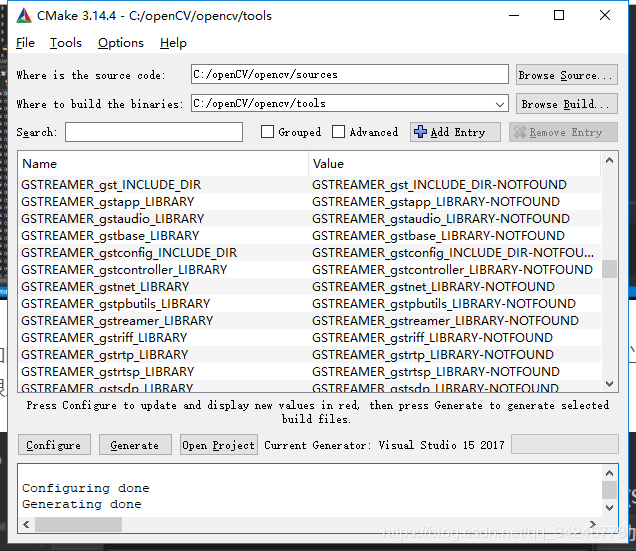Click the Configure button
Viewport: 636px width, 551px height.
click(54, 445)
